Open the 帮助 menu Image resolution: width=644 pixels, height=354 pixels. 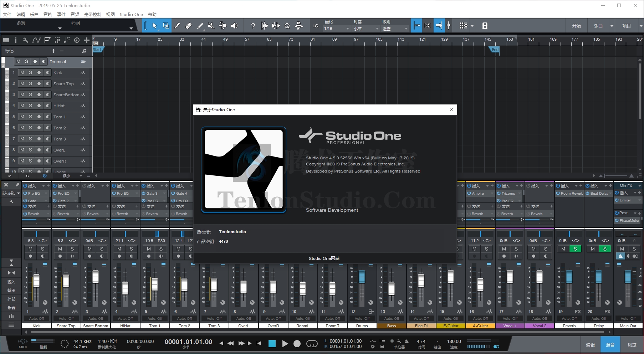(152, 15)
